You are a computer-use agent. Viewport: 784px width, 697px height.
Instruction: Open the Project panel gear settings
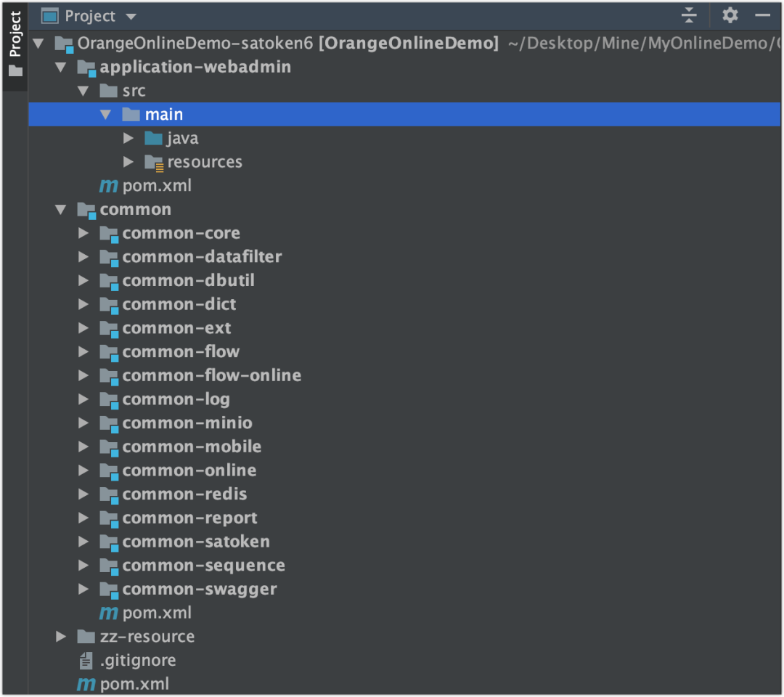pyautogui.click(x=730, y=15)
